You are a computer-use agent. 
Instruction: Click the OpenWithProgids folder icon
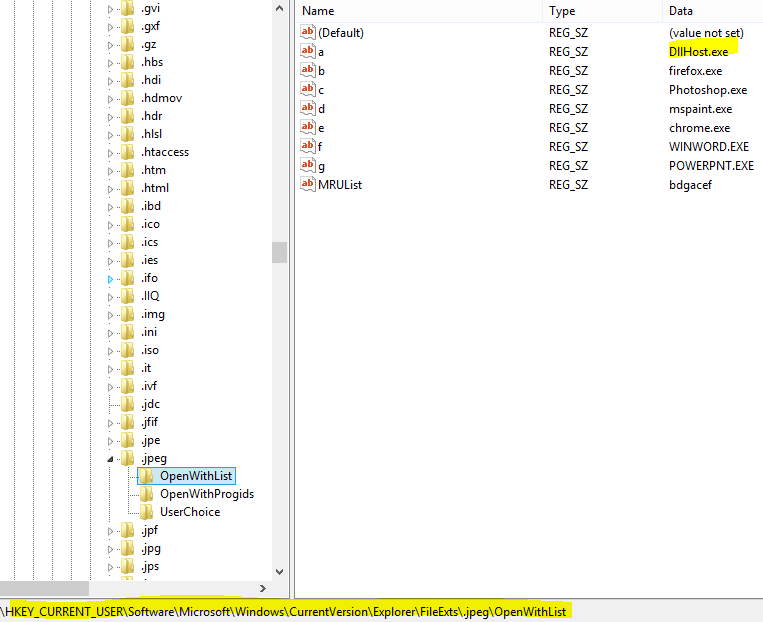[x=146, y=494]
